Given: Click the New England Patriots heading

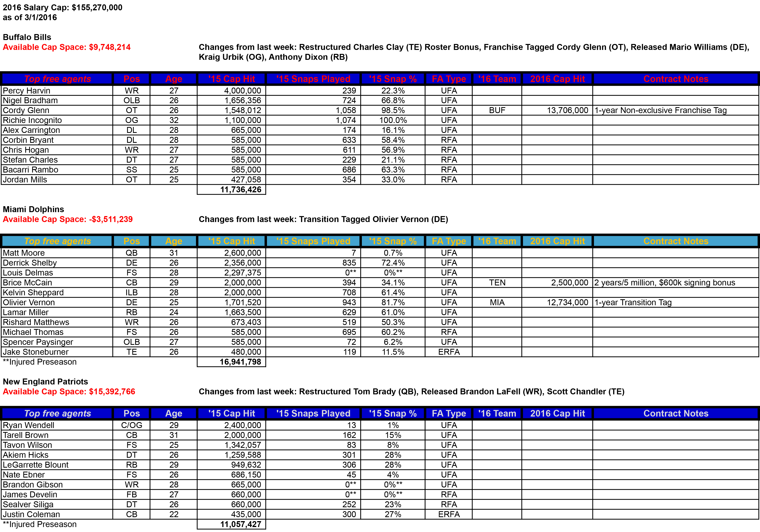Looking at the screenshot, I should pos(45,382).
